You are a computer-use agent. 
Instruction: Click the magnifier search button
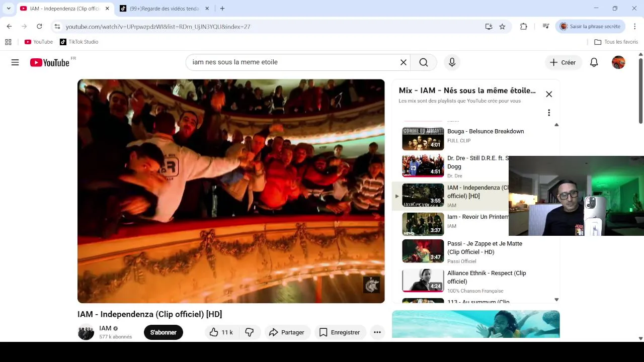[424, 62]
